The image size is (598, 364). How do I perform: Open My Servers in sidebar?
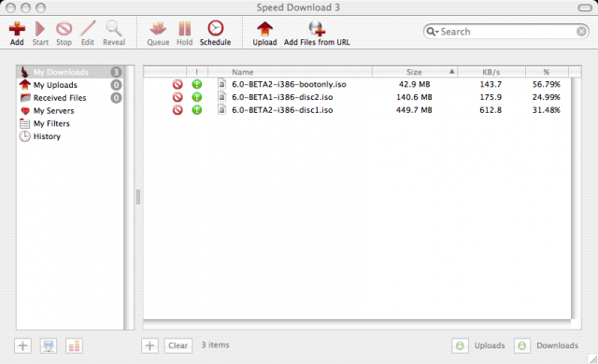pyautogui.click(x=70, y=111)
